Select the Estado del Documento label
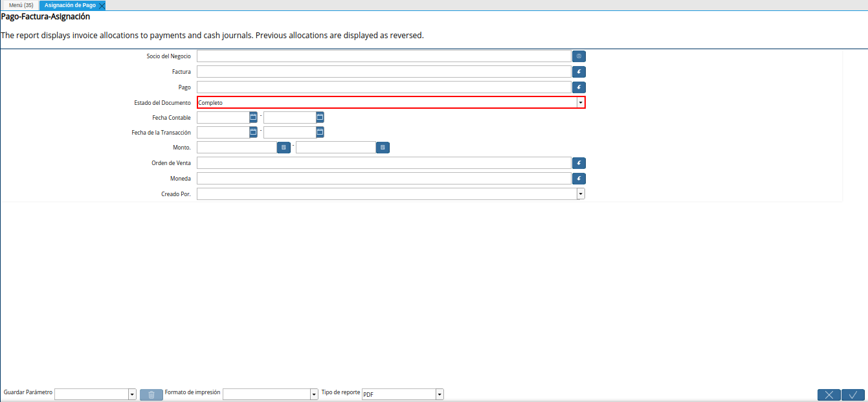This screenshot has width=868, height=402. coord(162,103)
